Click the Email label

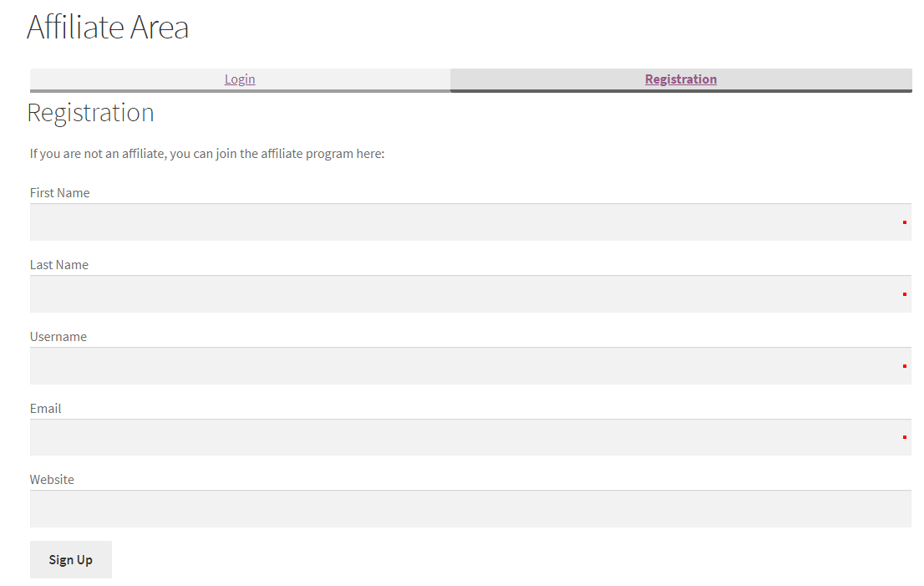[45, 409]
